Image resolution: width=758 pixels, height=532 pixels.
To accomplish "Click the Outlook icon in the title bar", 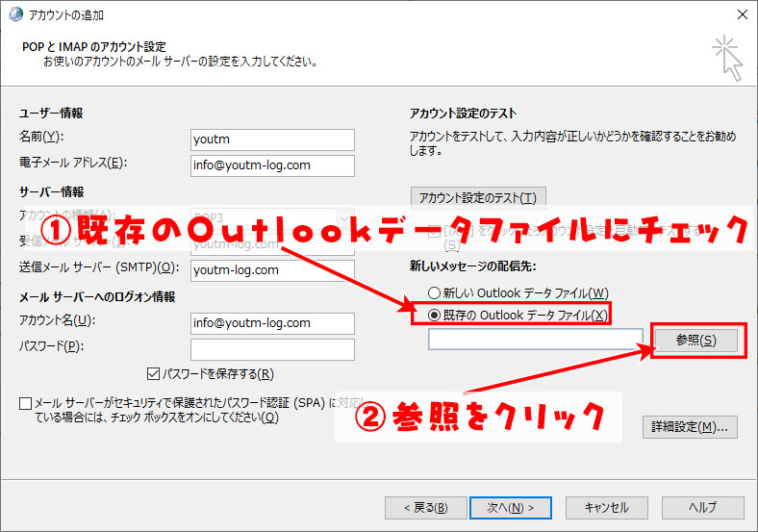I will tap(15, 15).
